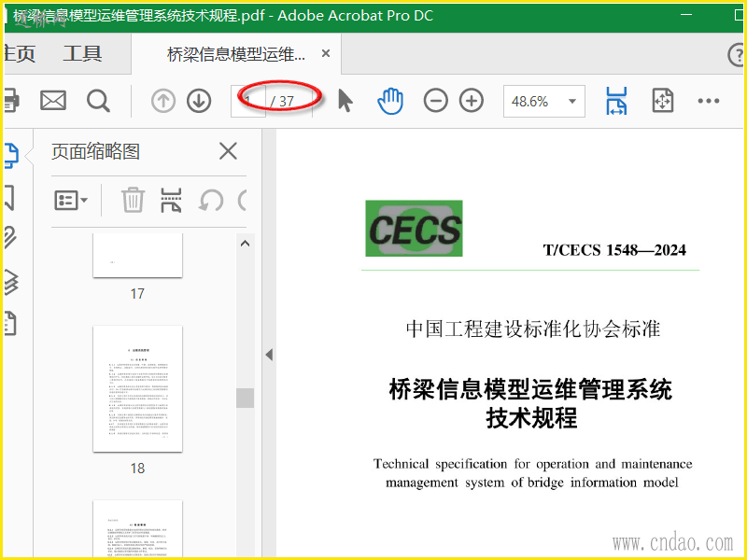747x560 pixels.
Task: Select the page 18 thumbnail
Action: 137,388
